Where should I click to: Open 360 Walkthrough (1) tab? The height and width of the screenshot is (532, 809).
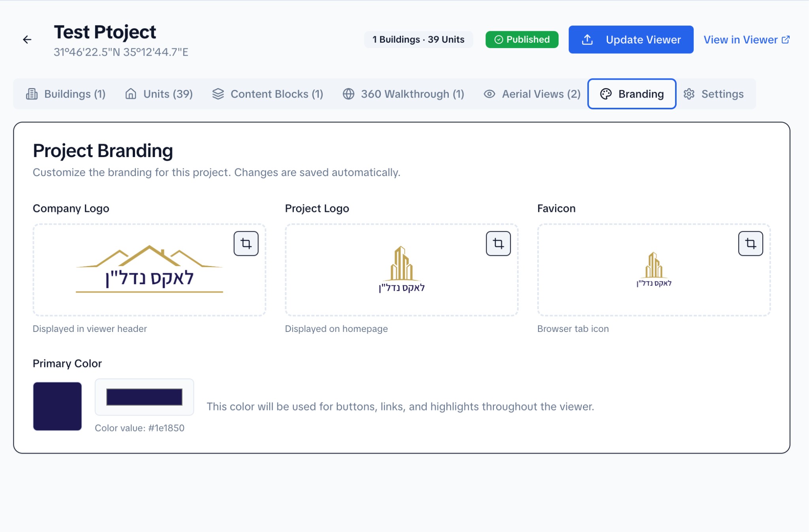coord(403,94)
